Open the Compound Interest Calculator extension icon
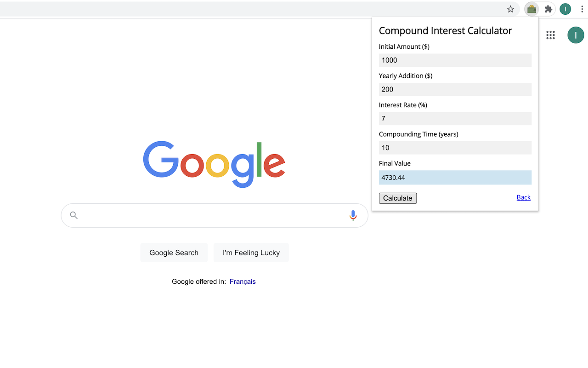588x368 pixels. 531,9
